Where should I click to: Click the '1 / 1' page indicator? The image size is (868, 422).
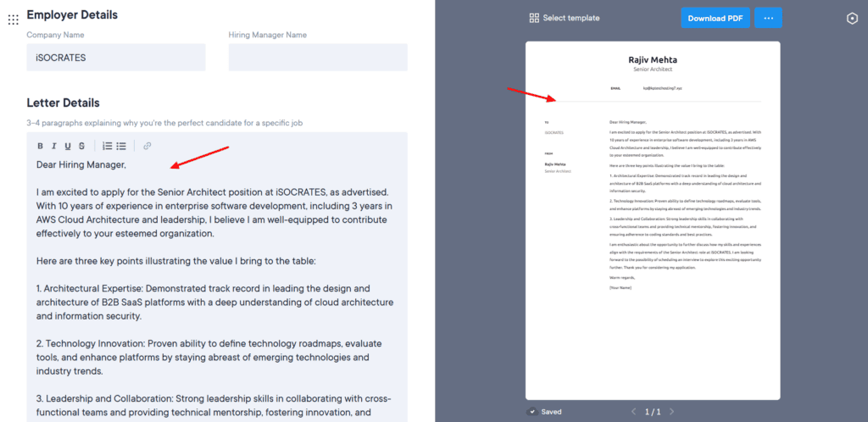click(653, 412)
